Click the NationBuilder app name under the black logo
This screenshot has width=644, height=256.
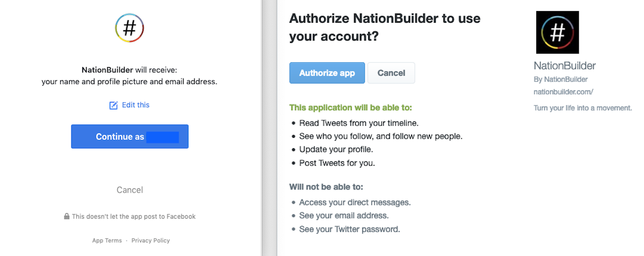pyautogui.click(x=564, y=66)
